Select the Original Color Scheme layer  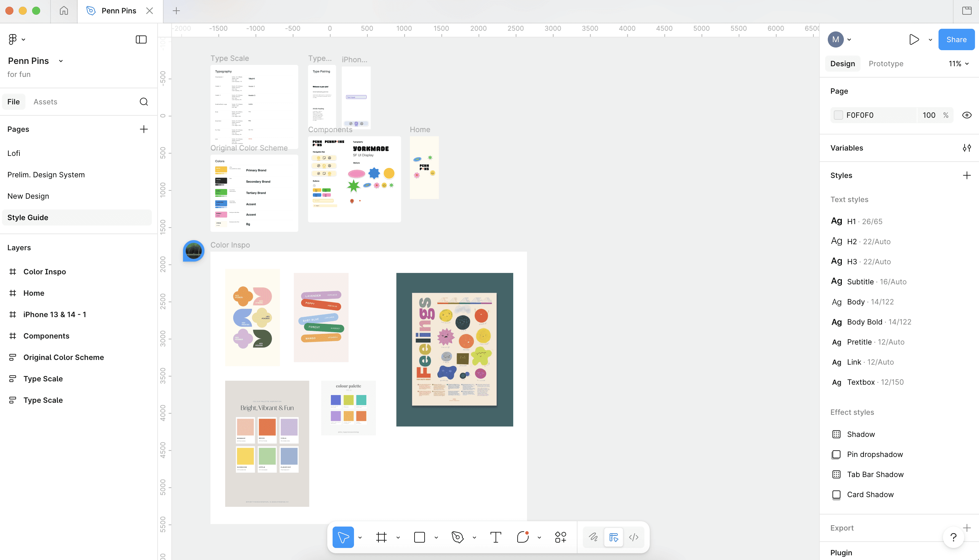click(64, 357)
